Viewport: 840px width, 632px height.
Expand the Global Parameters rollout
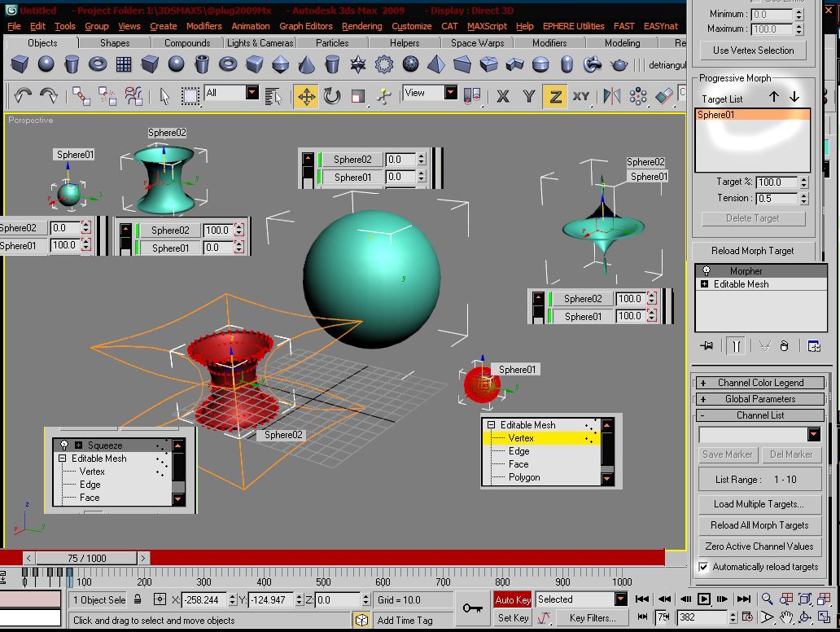759,399
